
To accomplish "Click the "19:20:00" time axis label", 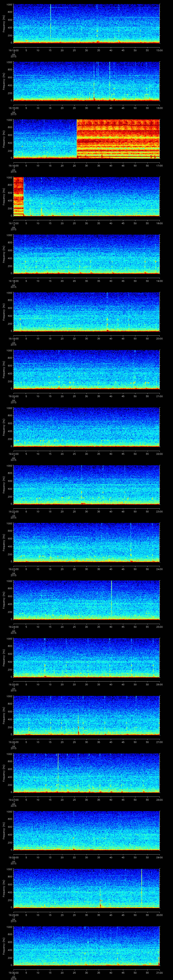I will 13,396.
